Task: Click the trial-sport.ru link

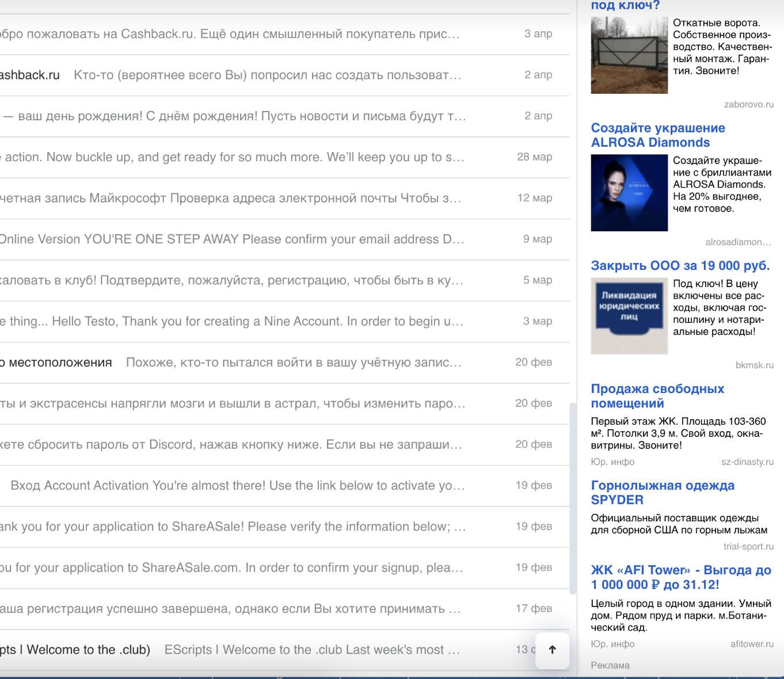Action: pyautogui.click(x=748, y=547)
